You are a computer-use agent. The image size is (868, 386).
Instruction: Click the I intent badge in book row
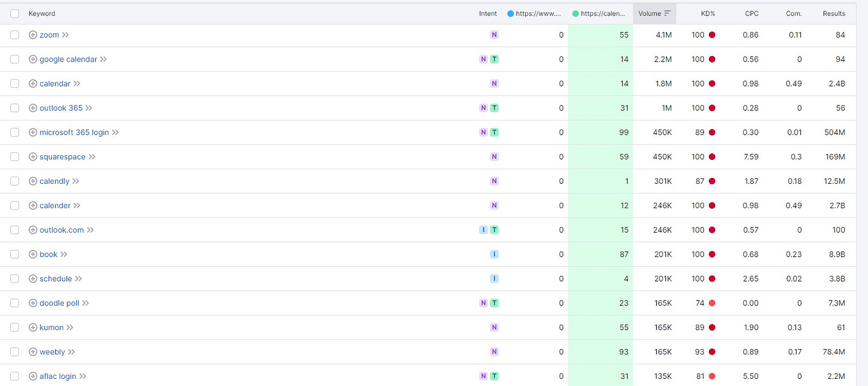[494, 254]
